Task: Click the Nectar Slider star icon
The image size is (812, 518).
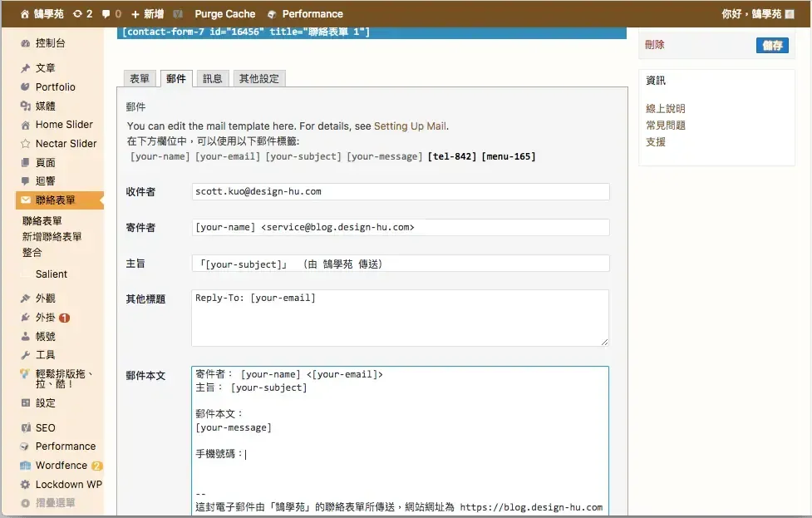Action: click(26, 144)
